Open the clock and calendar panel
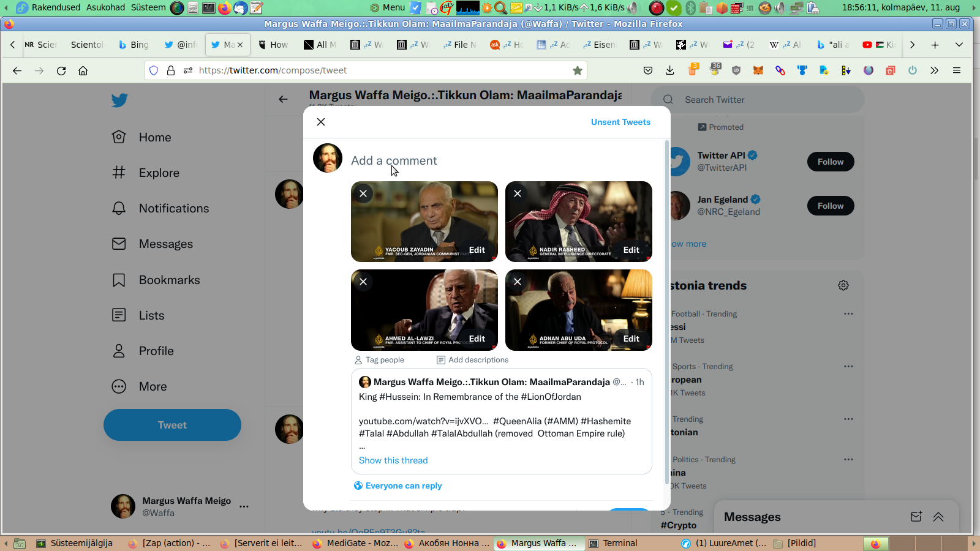The image size is (980, 551). click(901, 7)
